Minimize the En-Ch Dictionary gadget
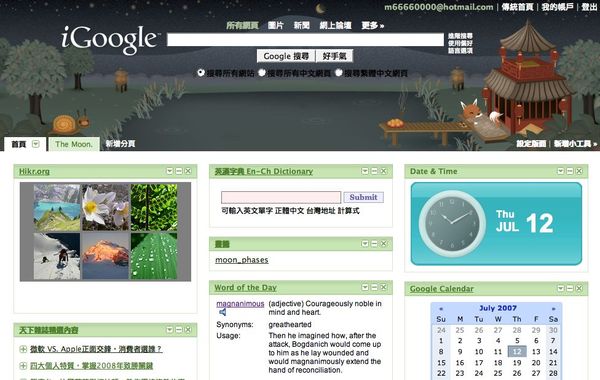The height and width of the screenshot is (380, 600). pos(374,171)
